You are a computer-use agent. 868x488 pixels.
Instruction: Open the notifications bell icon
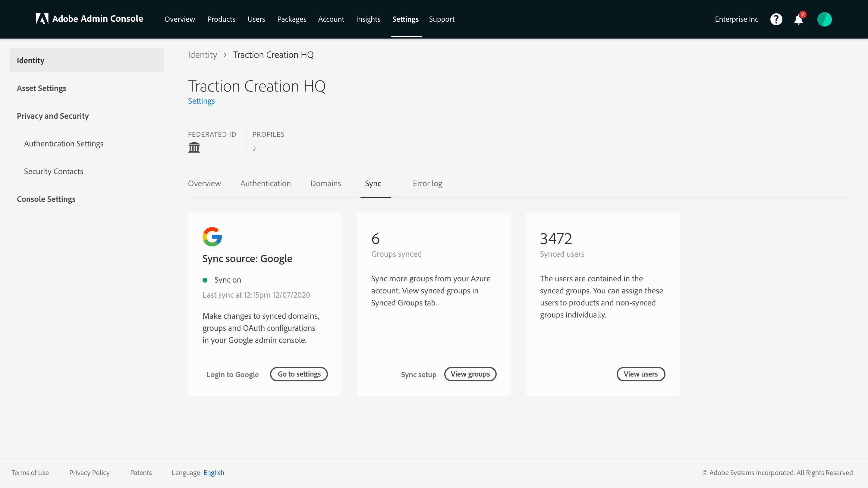(x=799, y=19)
